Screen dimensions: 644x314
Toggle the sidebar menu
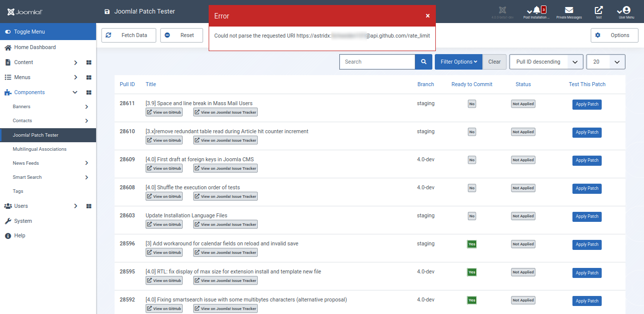tap(48, 32)
